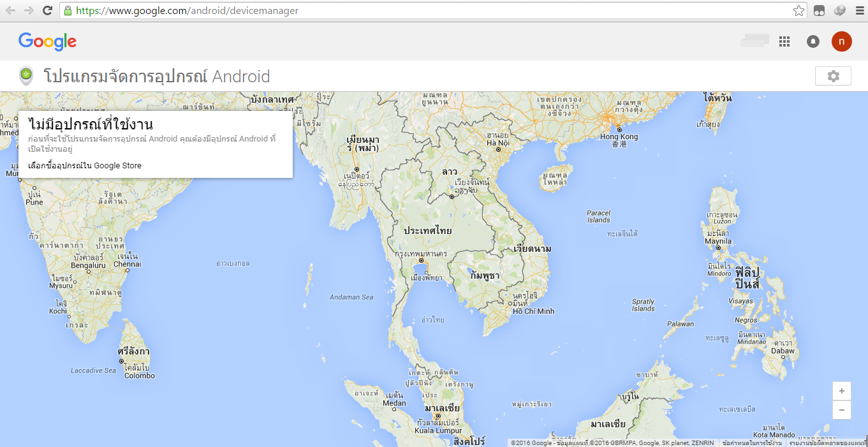
Task: Click the Kuala Lumpur map label
Action: coord(438,430)
